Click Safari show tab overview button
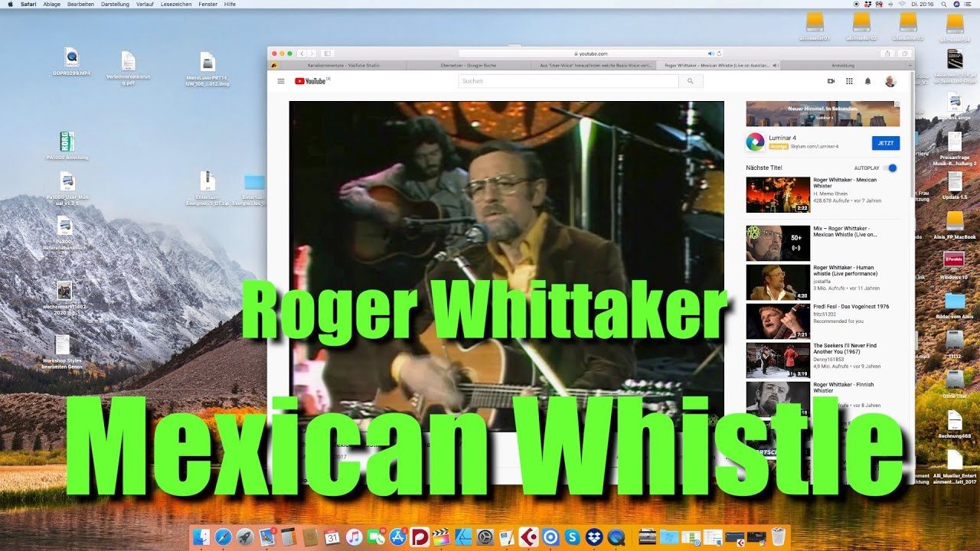980x551 pixels. [905, 54]
